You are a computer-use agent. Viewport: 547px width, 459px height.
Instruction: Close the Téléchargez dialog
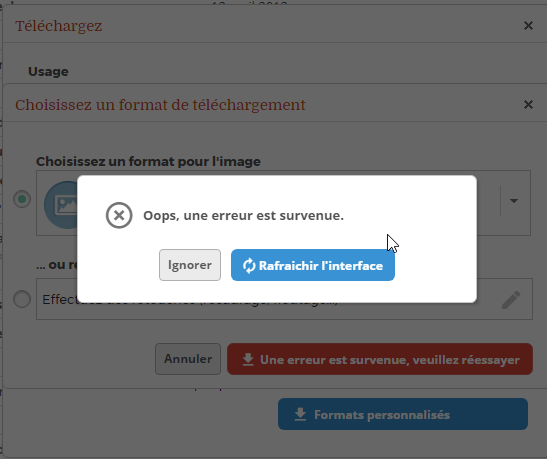(x=528, y=25)
